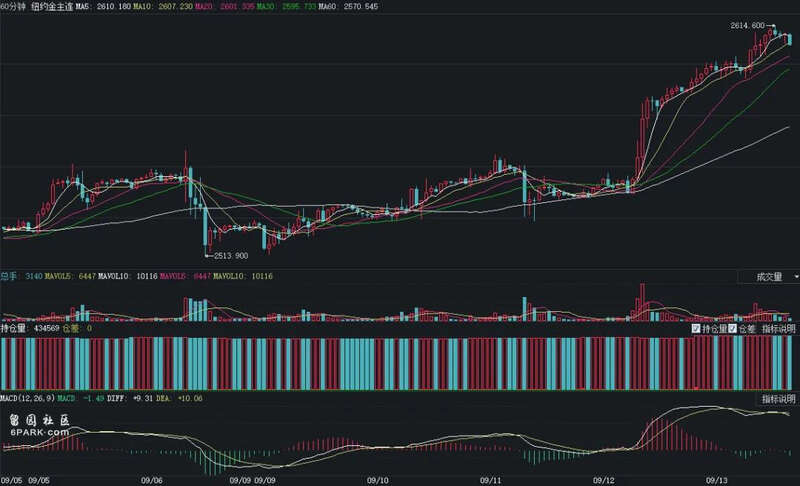Click the 09/13 date axis label
This screenshot has width=800, height=486.
[717, 480]
